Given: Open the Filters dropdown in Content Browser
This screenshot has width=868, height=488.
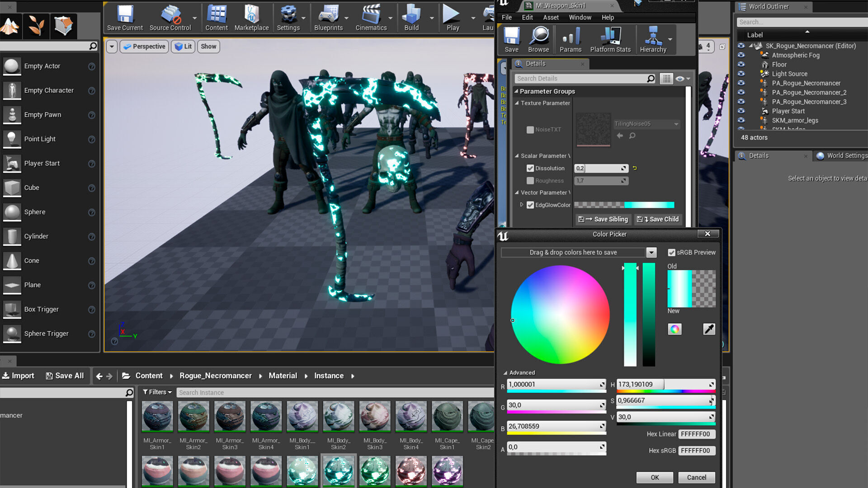Looking at the screenshot, I should 157,392.
